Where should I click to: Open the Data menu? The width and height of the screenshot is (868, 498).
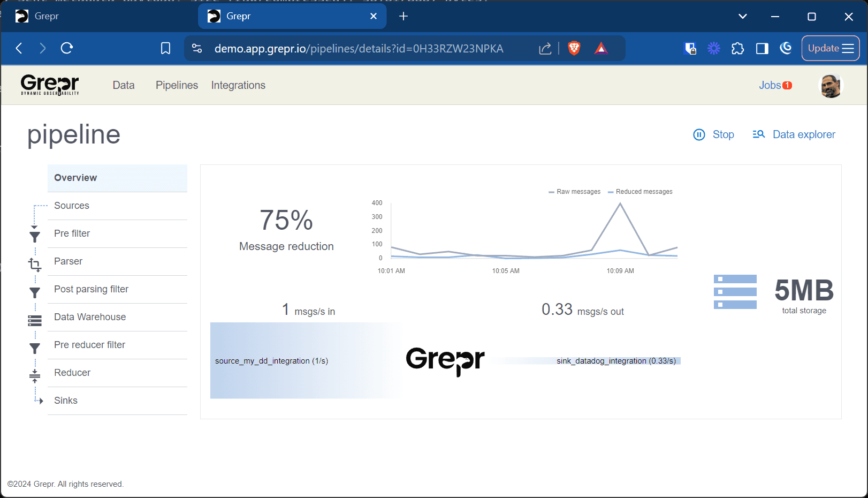click(x=124, y=85)
